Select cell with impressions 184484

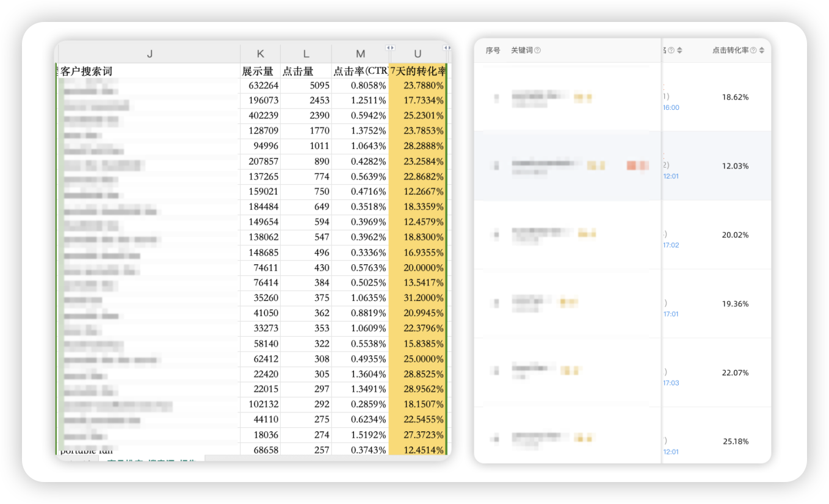tap(261, 207)
